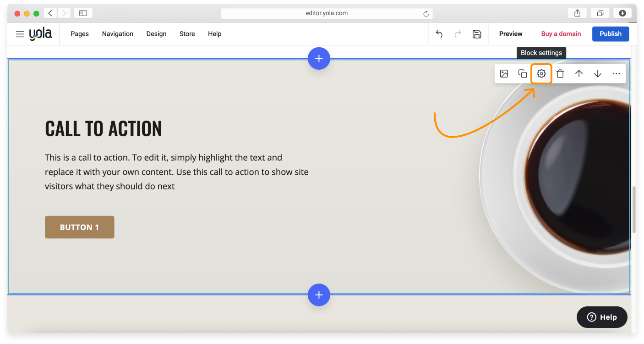Click the Publish button

click(x=611, y=34)
